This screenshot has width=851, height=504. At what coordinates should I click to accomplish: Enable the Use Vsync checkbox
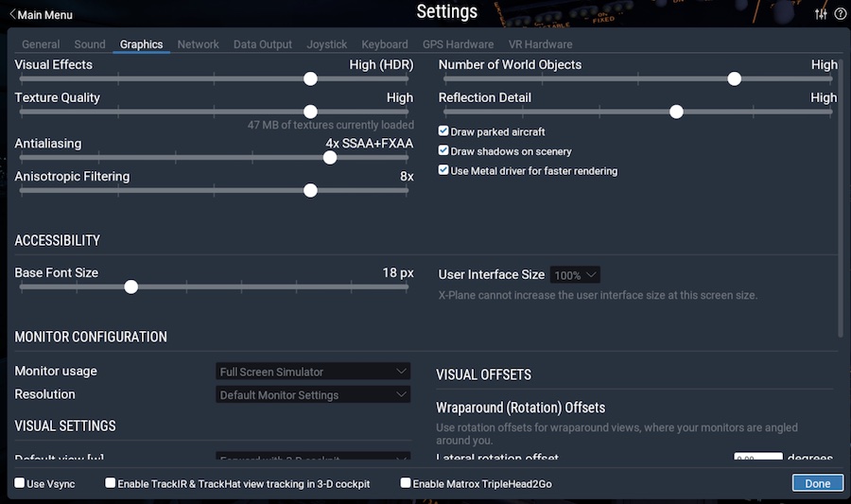pos(20,483)
